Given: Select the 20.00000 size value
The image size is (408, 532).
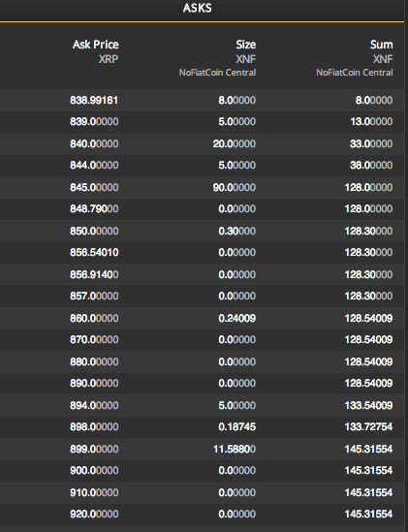Looking at the screenshot, I should [x=235, y=143].
